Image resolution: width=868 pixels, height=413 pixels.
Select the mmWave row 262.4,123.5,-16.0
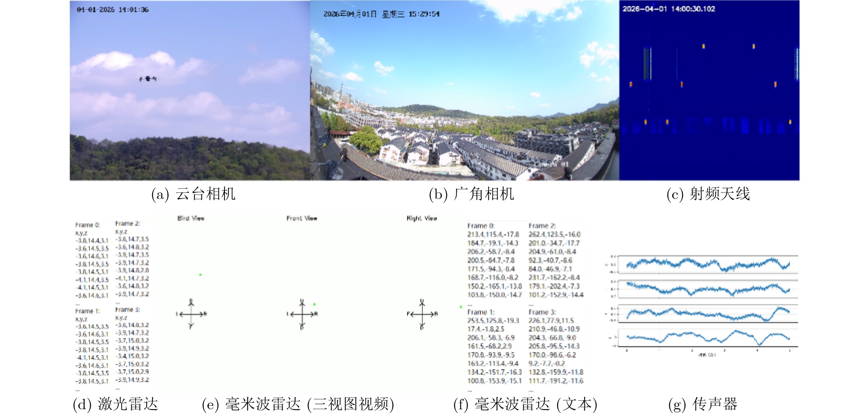click(555, 234)
